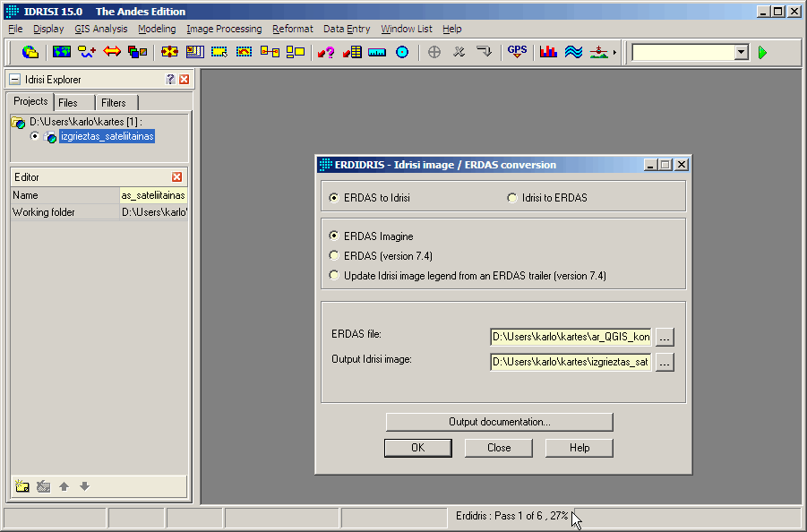
Task: Click the Delete Feature toolbar icon
Action: (x=459, y=52)
